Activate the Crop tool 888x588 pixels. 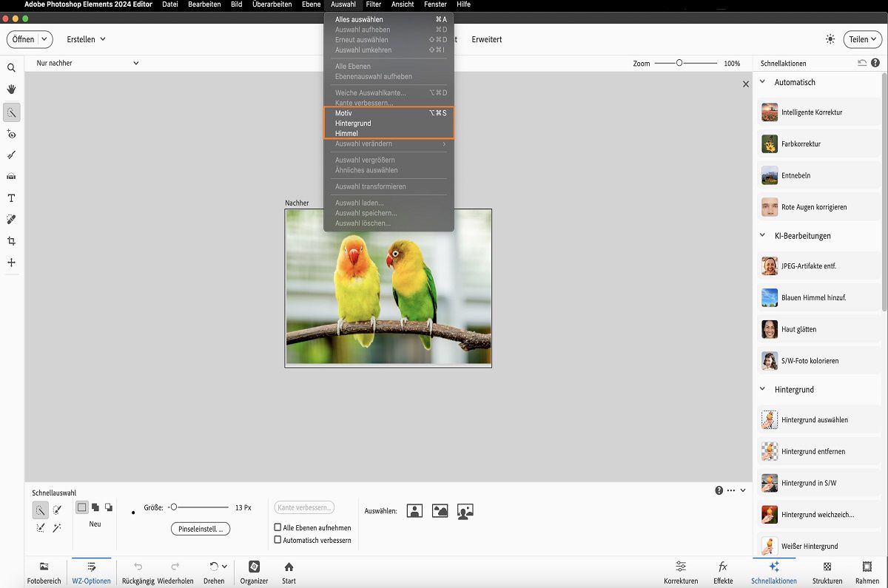pyautogui.click(x=11, y=241)
